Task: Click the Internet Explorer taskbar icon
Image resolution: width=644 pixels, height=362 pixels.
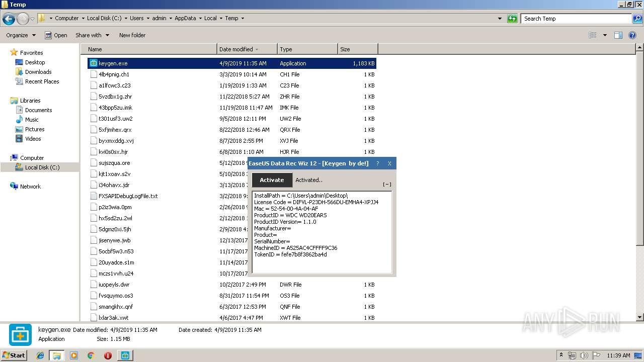Action: point(40,355)
